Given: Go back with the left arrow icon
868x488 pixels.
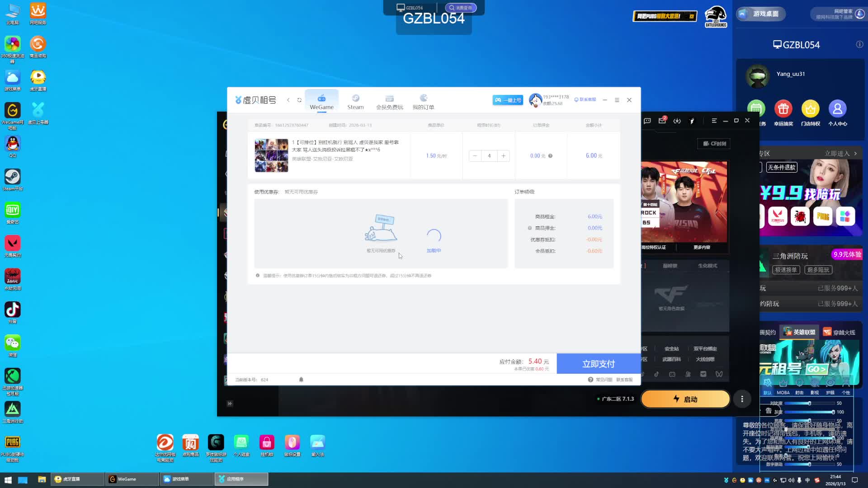Looking at the screenshot, I should tap(288, 100).
